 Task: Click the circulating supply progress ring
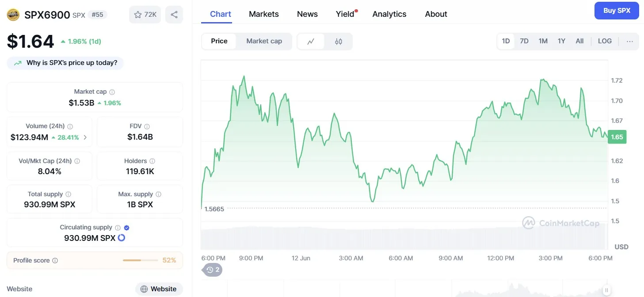(x=122, y=238)
